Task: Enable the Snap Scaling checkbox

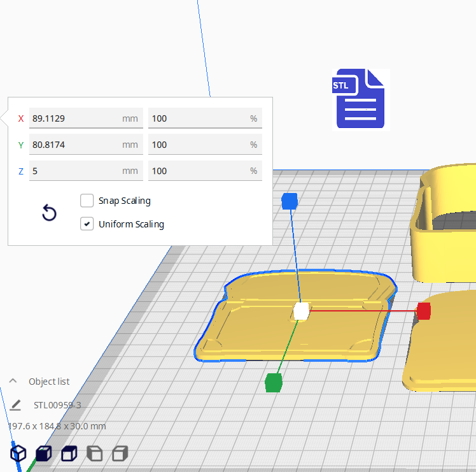Action: pos(87,201)
